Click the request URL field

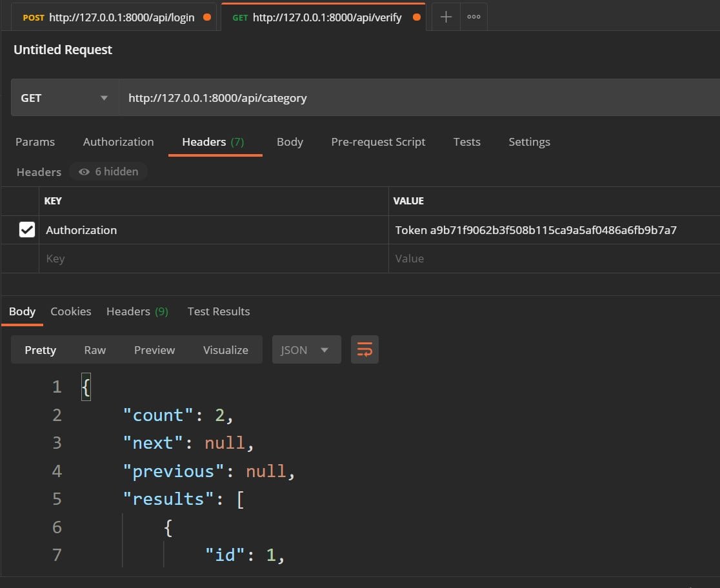click(419, 98)
